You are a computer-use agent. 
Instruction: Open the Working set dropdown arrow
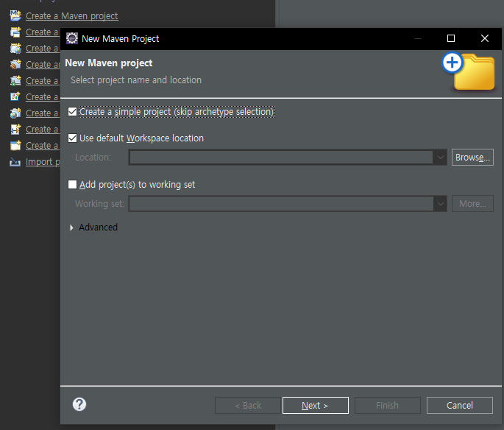[x=440, y=203]
